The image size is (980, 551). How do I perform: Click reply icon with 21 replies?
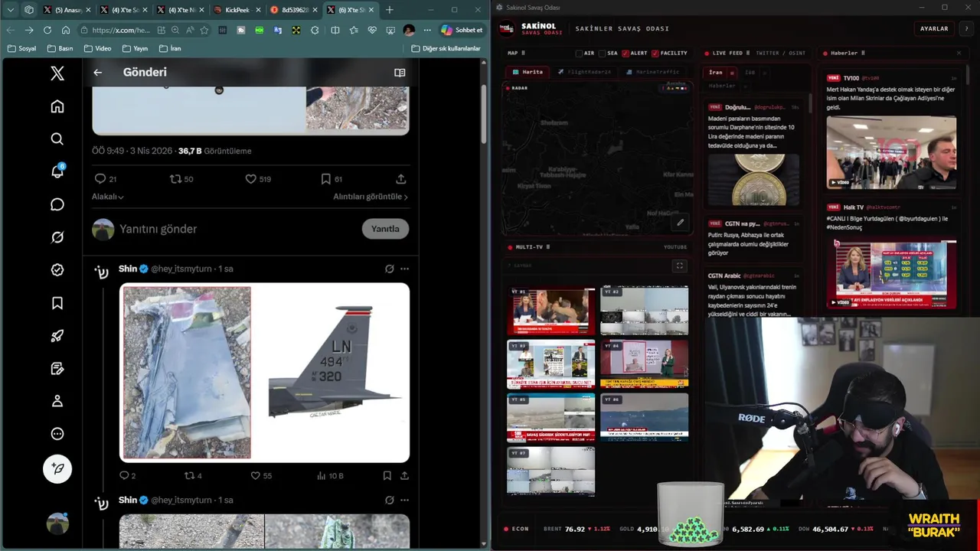click(100, 179)
